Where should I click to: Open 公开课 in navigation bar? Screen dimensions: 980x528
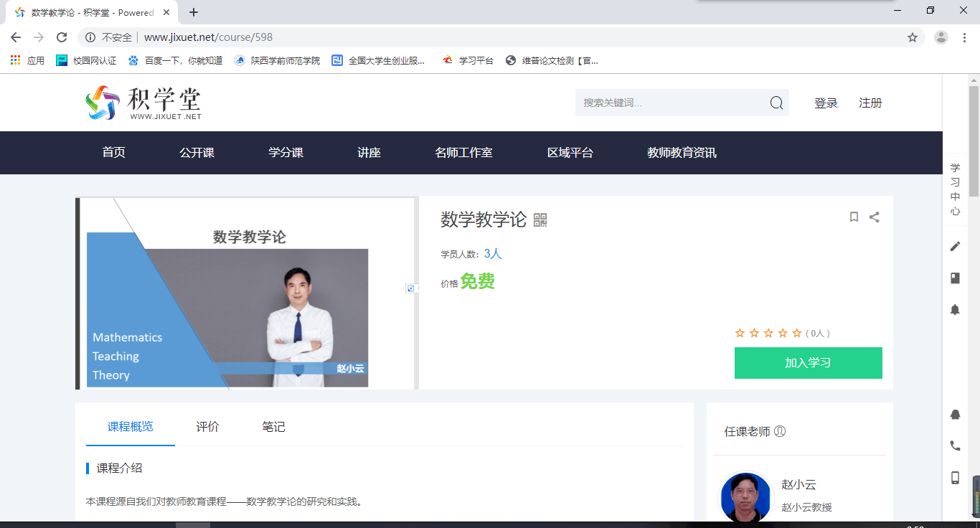(x=197, y=153)
